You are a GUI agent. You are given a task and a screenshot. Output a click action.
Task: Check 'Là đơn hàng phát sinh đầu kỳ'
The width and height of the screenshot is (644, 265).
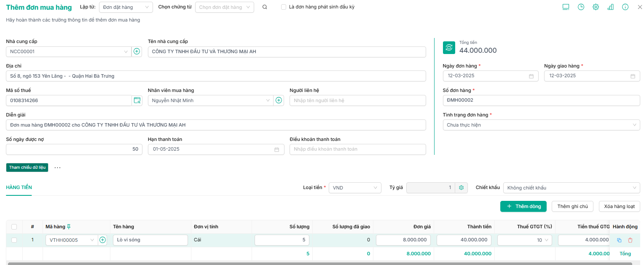pos(284,7)
